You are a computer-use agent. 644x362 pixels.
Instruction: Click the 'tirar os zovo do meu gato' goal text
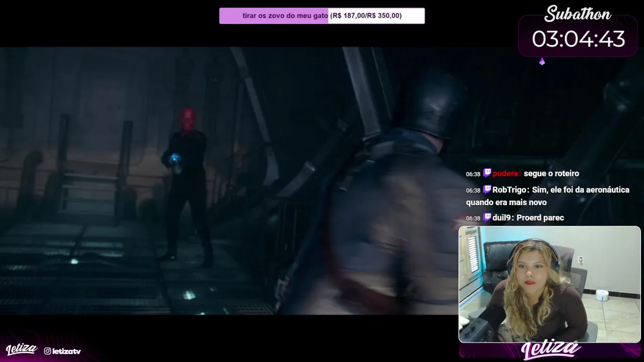coord(285,16)
